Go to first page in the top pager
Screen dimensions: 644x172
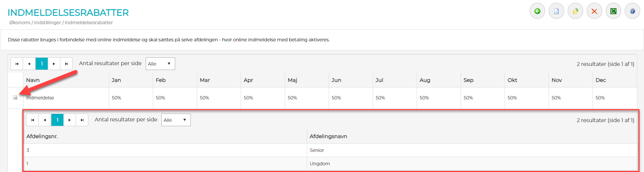(x=17, y=64)
